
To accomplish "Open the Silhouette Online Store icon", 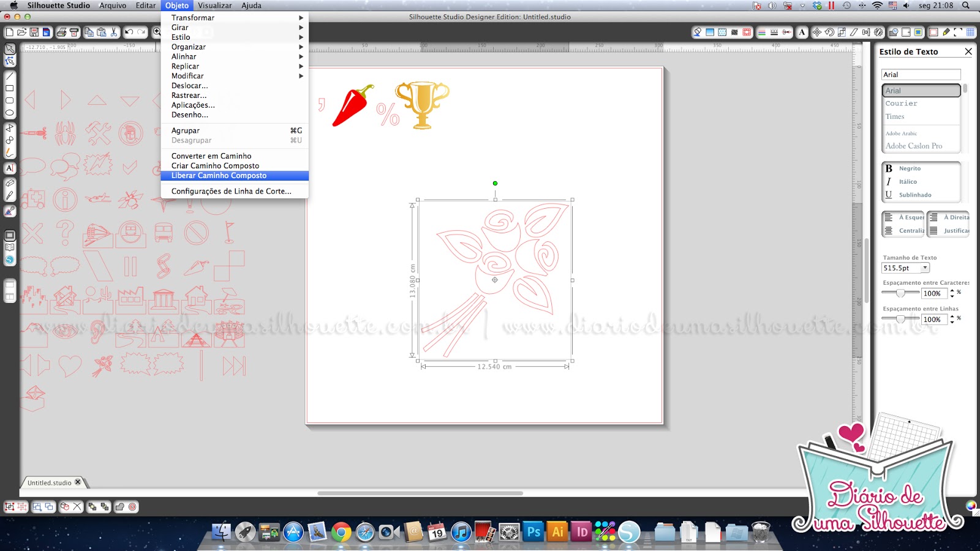I will [x=10, y=260].
